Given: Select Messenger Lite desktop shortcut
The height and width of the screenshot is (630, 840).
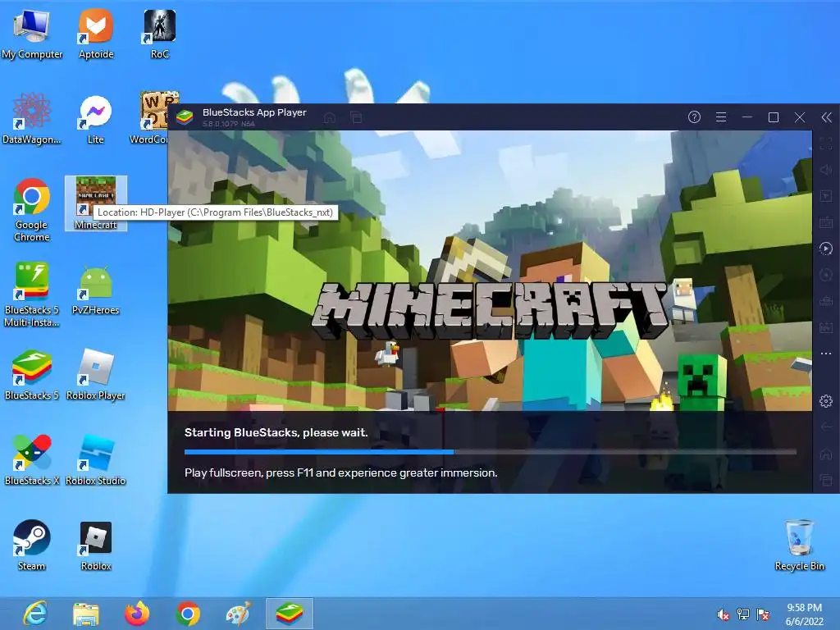Looking at the screenshot, I should 96,119.
